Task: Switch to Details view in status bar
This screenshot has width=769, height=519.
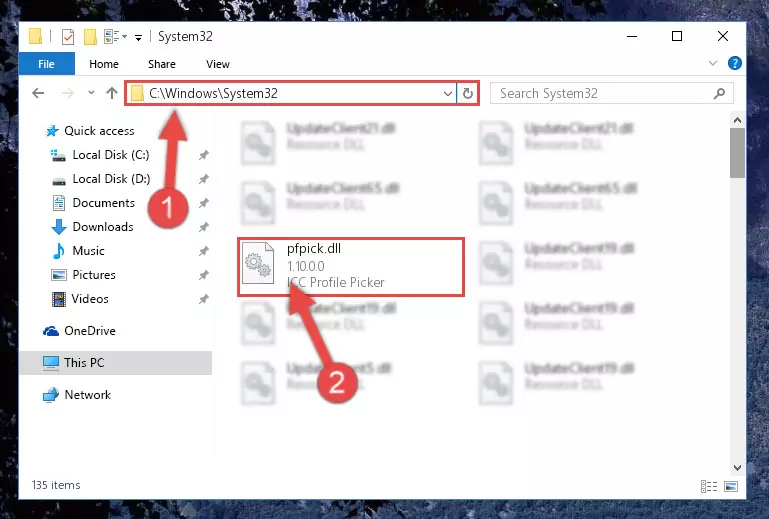Action: (709, 486)
